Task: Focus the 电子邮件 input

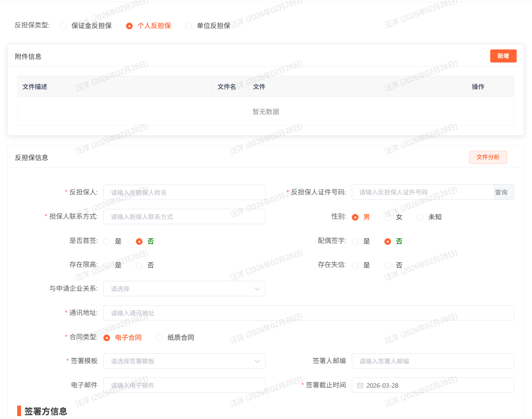Action: 184,385
